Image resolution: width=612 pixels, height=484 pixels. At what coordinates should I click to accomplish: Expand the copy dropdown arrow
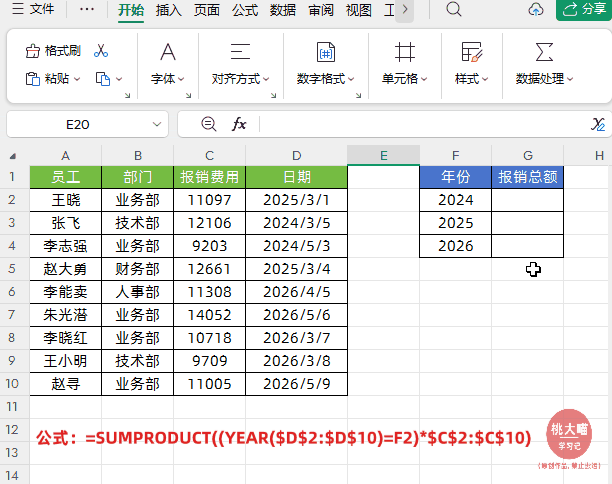(119, 79)
